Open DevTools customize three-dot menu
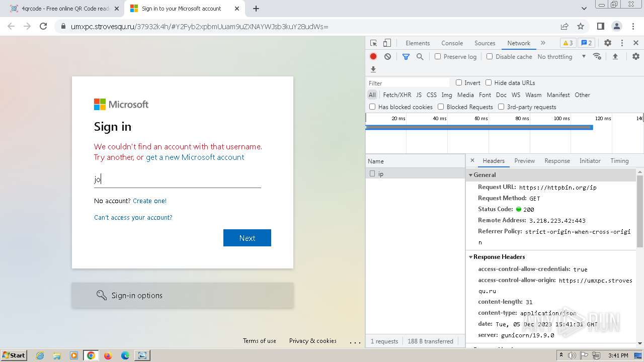 coord(622,43)
